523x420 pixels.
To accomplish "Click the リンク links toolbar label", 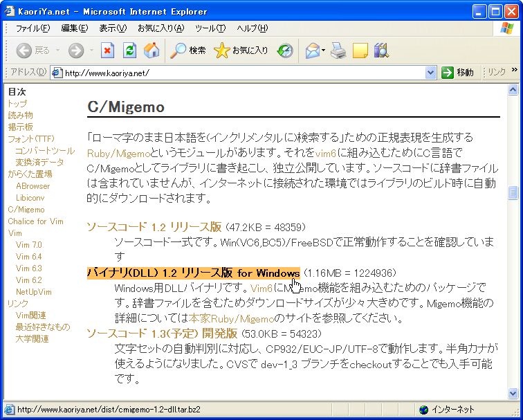I will pyautogui.click(x=497, y=72).
